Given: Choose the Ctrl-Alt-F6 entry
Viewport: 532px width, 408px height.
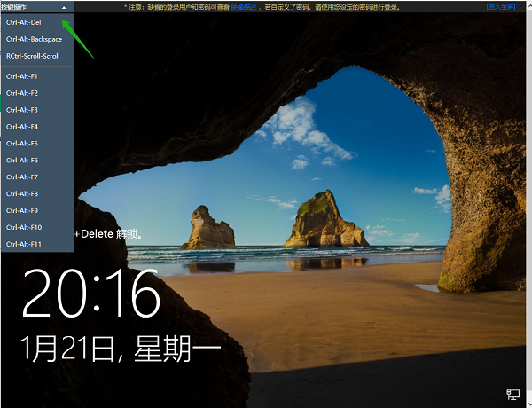Looking at the screenshot, I should [22, 161].
